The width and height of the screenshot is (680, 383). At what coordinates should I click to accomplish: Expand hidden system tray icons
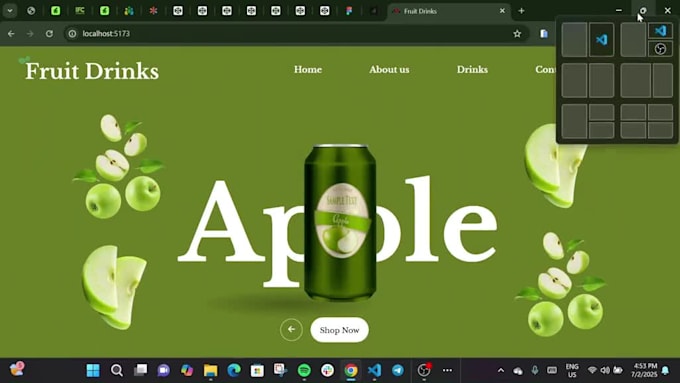(x=501, y=370)
